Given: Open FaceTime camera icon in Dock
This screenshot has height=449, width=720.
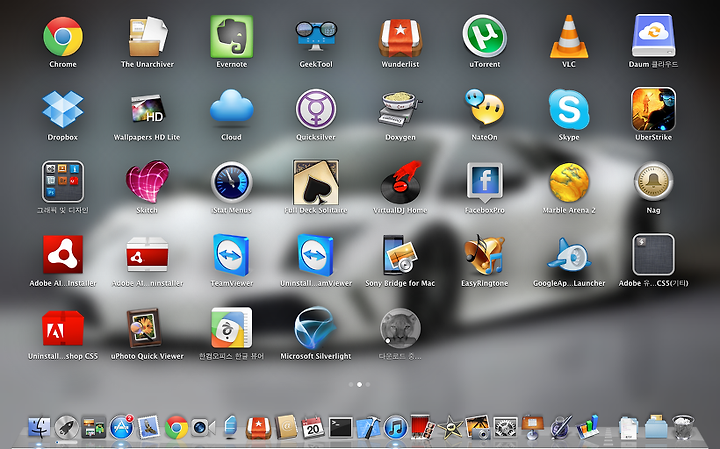Looking at the screenshot, I should 203,428.
